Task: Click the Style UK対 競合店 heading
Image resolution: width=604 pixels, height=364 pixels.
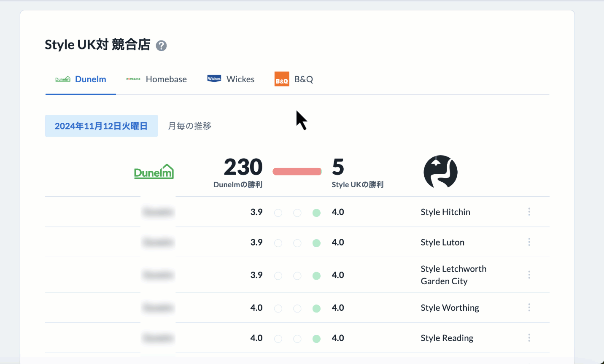Action: (x=97, y=45)
